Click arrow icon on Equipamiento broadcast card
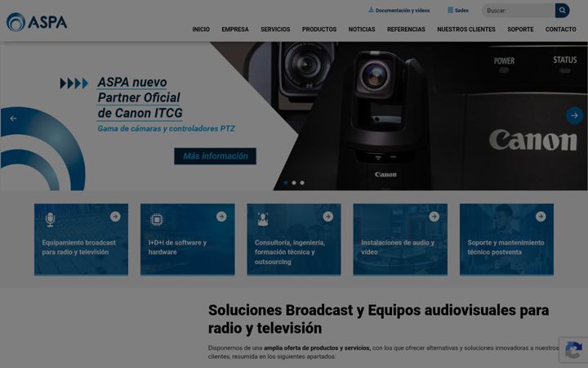The height and width of the screenshot is (368, 588). (115, 216)
